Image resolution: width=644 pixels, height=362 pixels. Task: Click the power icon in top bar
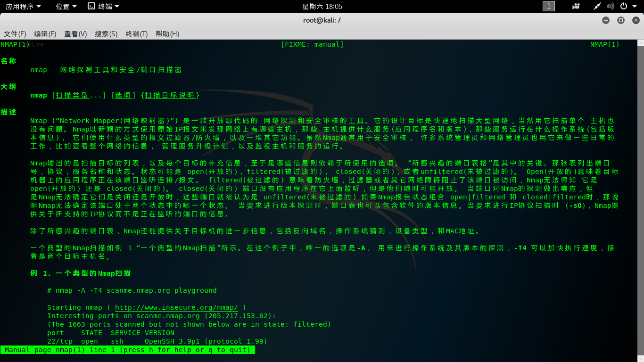point(624,6)
